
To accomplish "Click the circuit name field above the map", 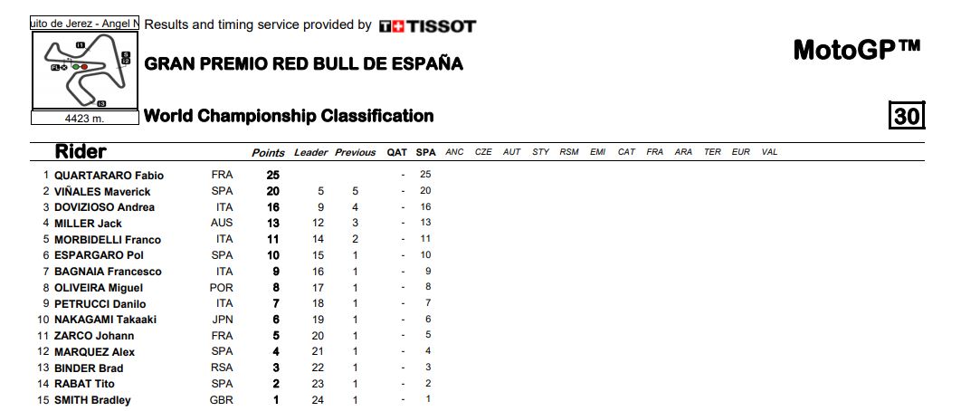I will point(85,23).
